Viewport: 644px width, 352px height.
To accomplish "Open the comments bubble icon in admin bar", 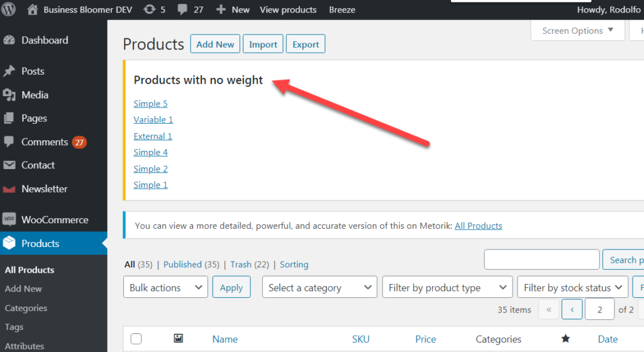I will pyautogui.click(x=182, y=9).
